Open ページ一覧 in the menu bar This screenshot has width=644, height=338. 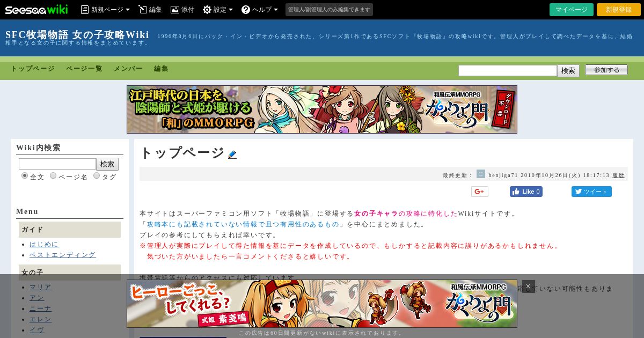click(84, 69)
